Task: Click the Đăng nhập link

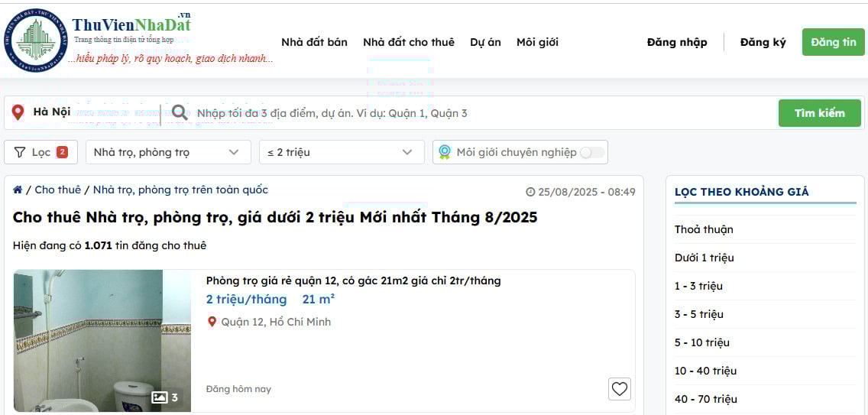Action: pyautogui.click(x=677, y=42)
